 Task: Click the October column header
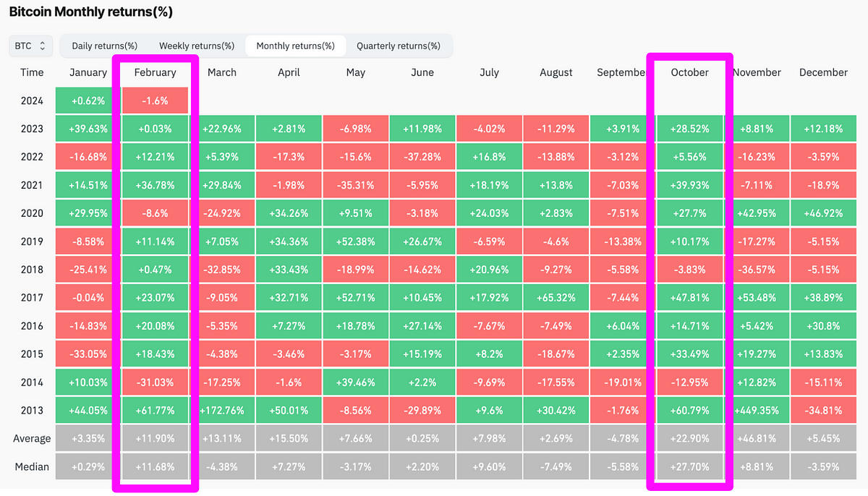(x=689, y=72)
